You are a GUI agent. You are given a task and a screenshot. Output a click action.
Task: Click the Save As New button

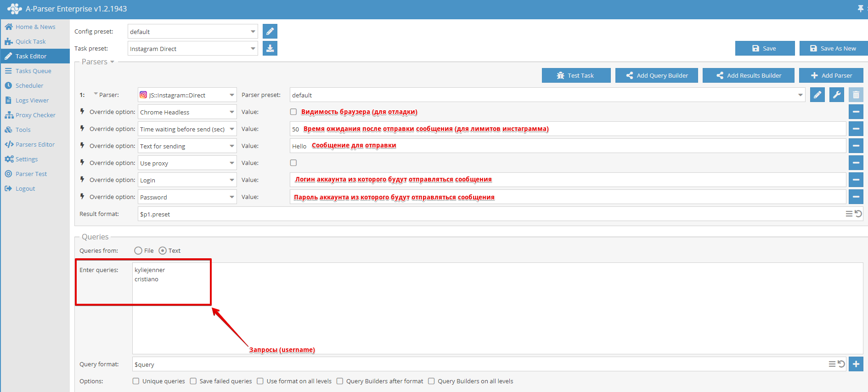coord(834,48)
